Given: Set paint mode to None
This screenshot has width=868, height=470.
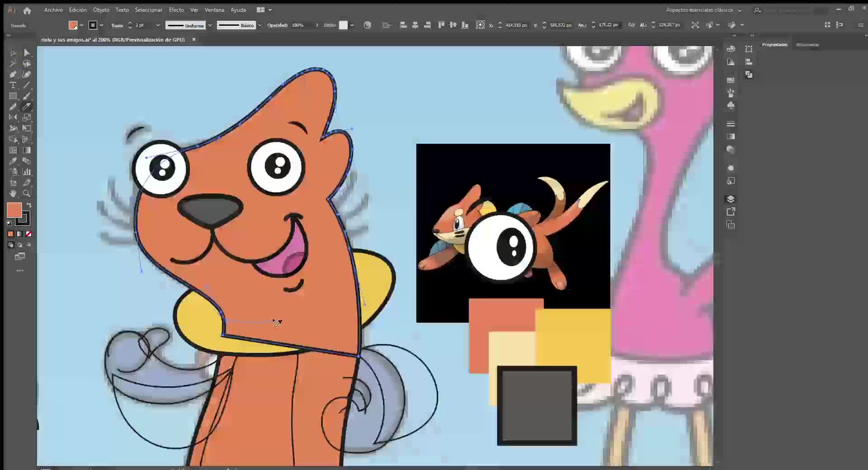Looking at the screenshot, I should [28, 234].
